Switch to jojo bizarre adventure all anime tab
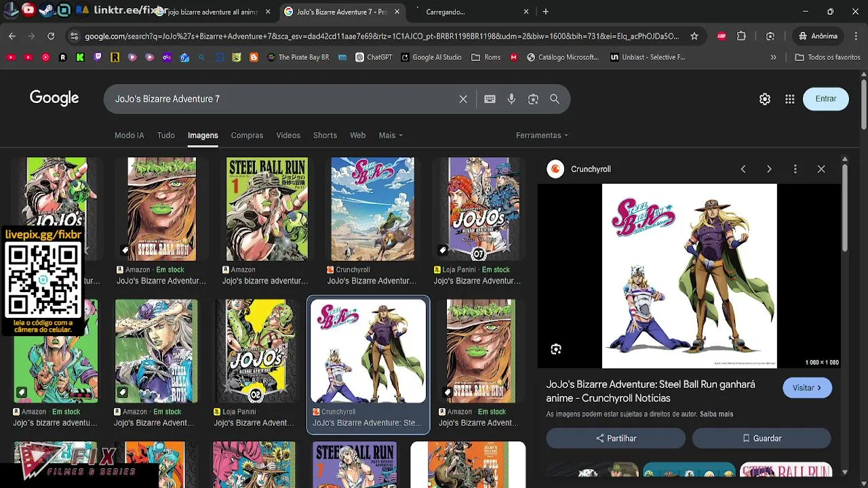 tap(213, 12)
